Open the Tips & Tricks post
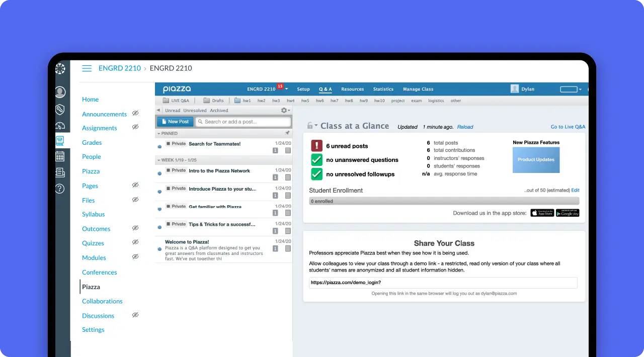The image size is (644, 357). pyautogui.click(x=223, y=227)
